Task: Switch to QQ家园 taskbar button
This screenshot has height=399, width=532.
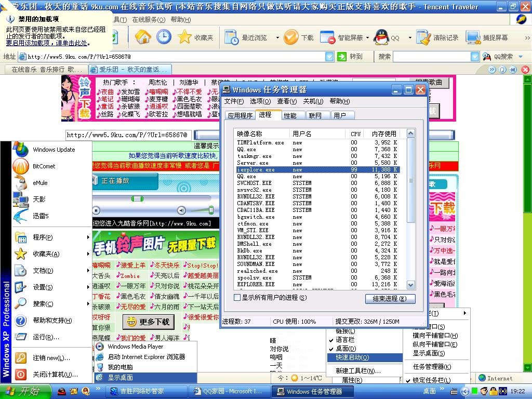Action: 229,391
